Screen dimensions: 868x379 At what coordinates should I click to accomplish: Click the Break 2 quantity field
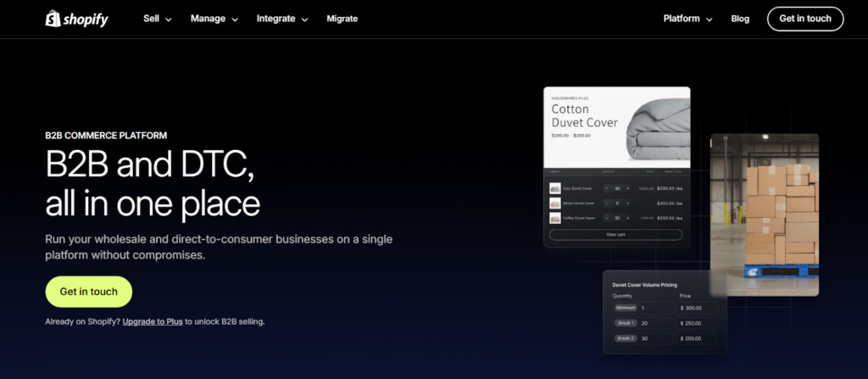point(643,338)
